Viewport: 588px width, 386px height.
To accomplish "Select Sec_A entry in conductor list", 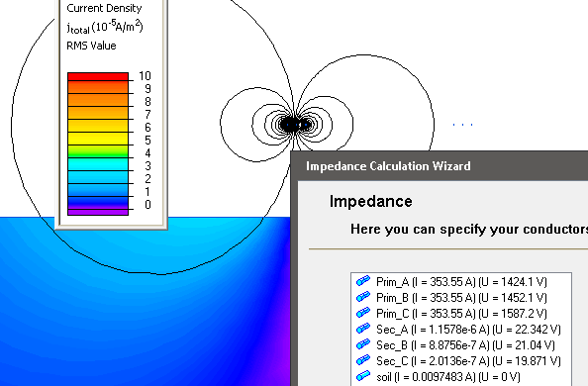I will (468, 330).
